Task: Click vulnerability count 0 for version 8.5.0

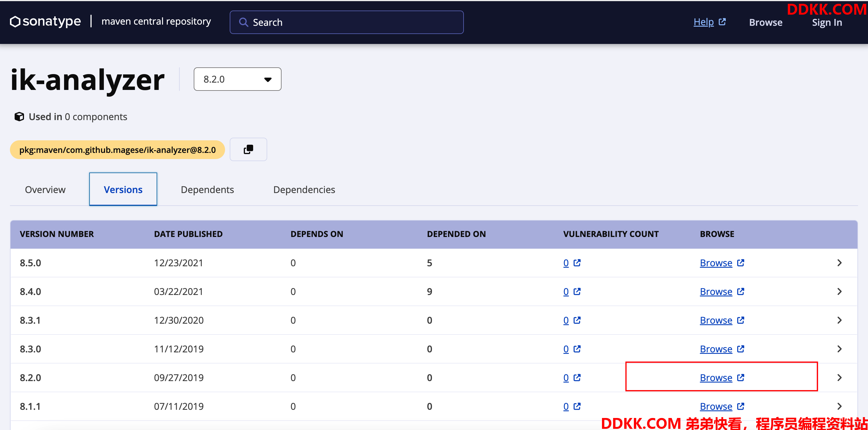Action: (566, 263)
